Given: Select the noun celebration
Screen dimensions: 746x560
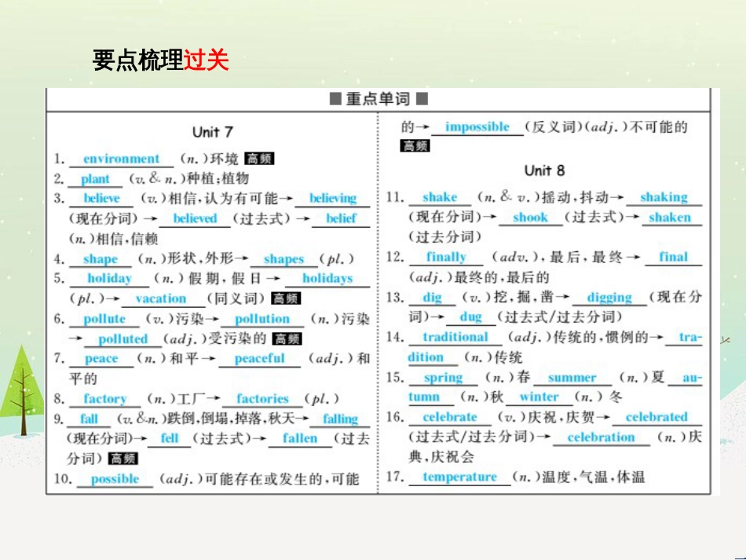Looking at the screenshot, I should pyautogui.click(x=601, y=437).
